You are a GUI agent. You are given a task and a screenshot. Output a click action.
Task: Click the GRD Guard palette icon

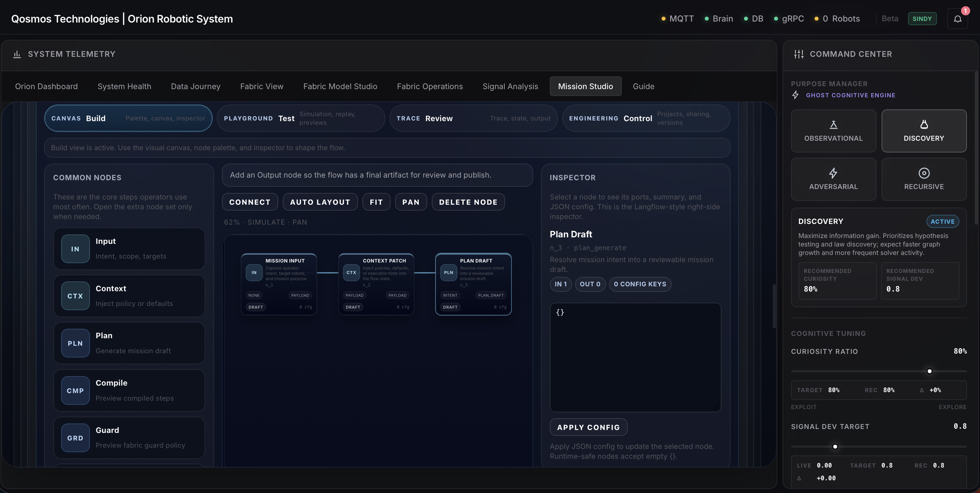[75, 438]
